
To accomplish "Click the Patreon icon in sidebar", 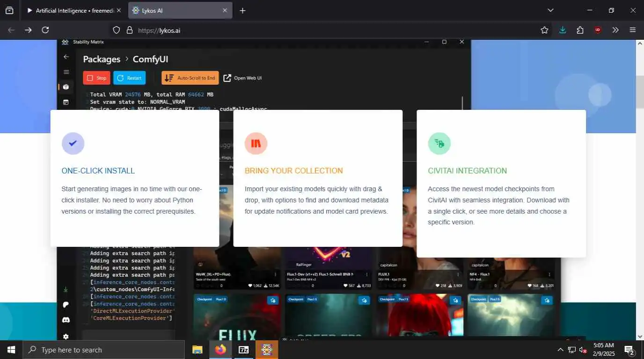I will [x=66, y=305].
